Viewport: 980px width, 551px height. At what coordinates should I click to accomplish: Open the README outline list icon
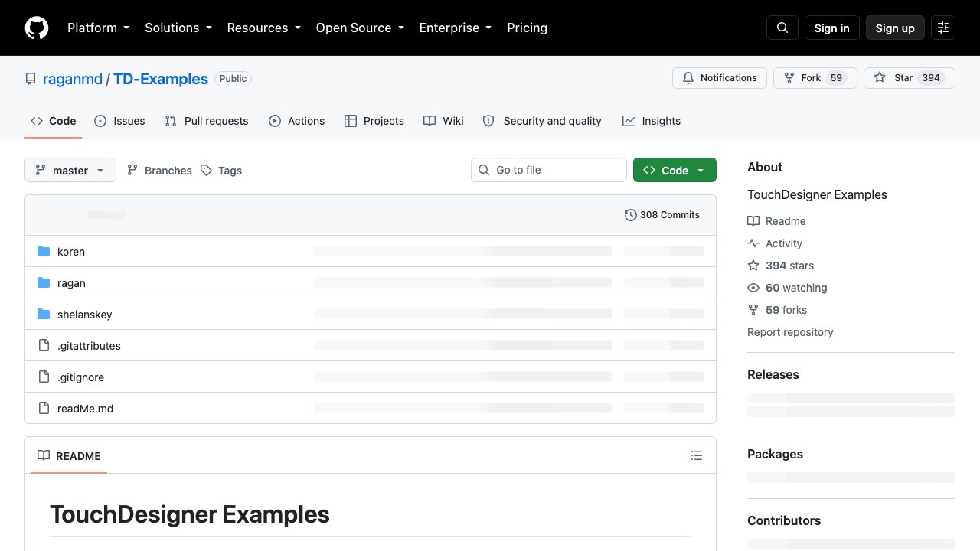[x=697, y=455]
